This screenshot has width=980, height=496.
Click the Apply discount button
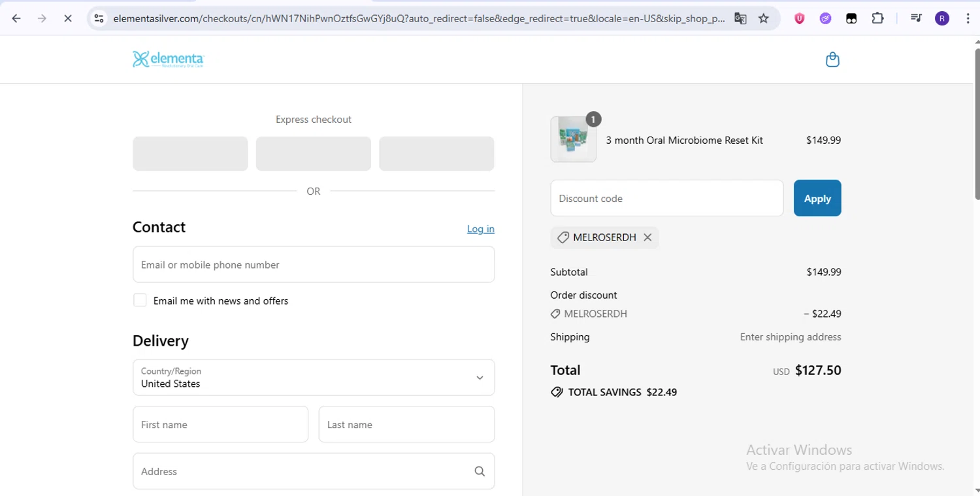click(x=817, y=198)
